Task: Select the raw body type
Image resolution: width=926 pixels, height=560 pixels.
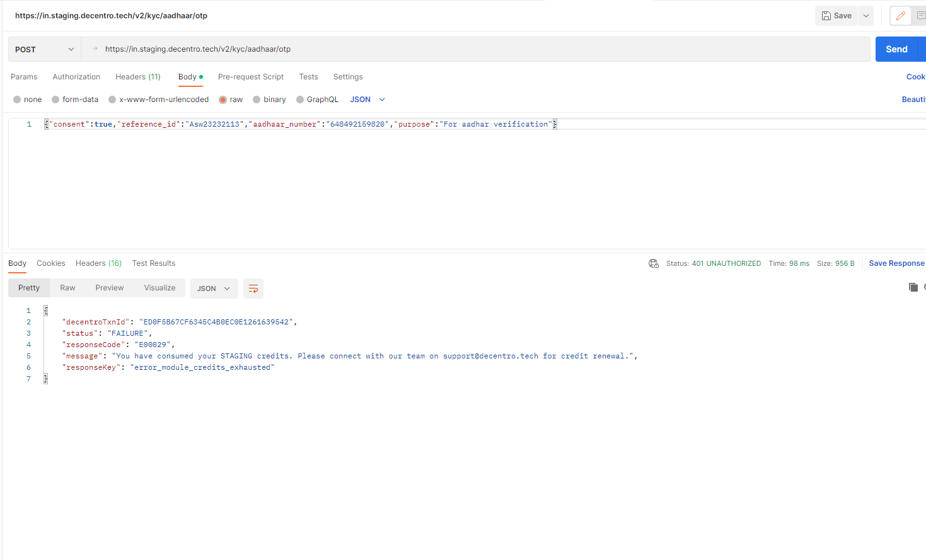Action: [231, 100]
